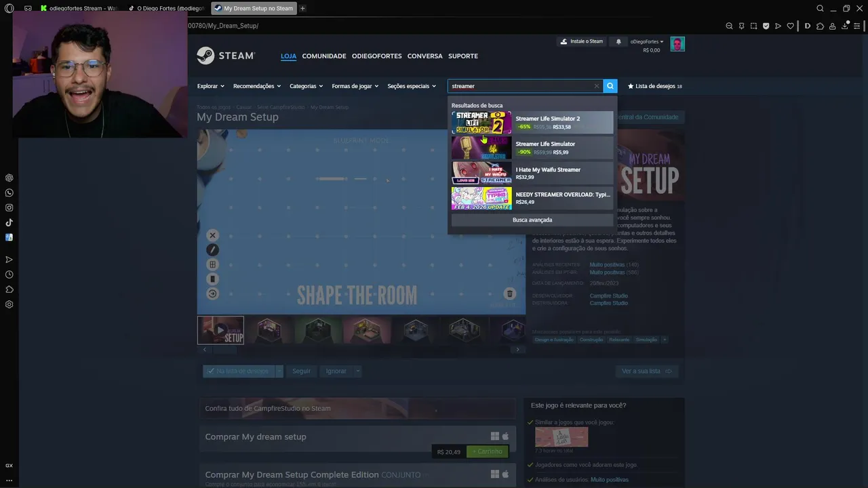868x488 pixels.
Task: Open the Relaxante tag
Action: [619, 340]
